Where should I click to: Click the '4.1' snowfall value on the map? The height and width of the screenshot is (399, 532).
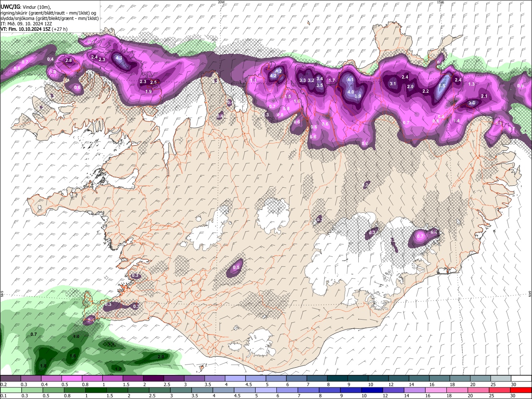pos(350,80)
